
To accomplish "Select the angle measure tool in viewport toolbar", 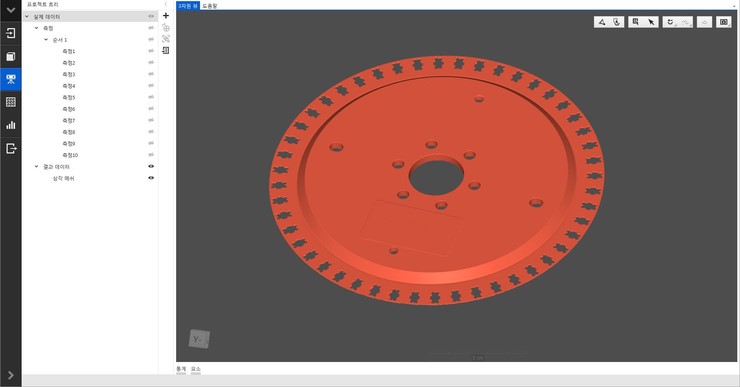I will click(x=602, y=22).
